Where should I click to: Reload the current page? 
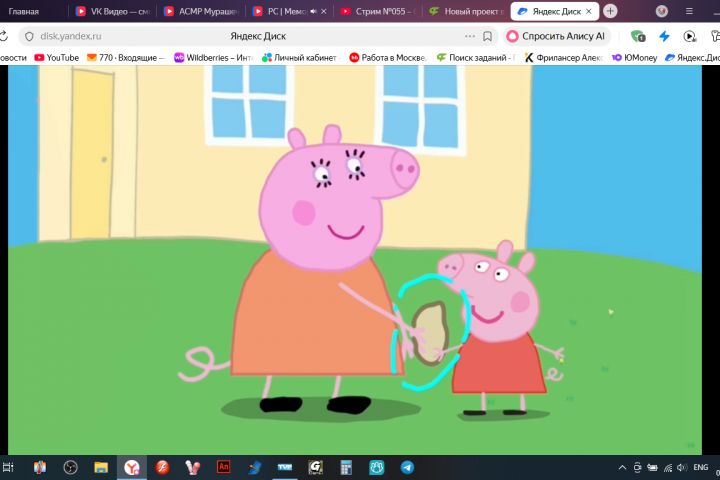(x=4, y=36)
